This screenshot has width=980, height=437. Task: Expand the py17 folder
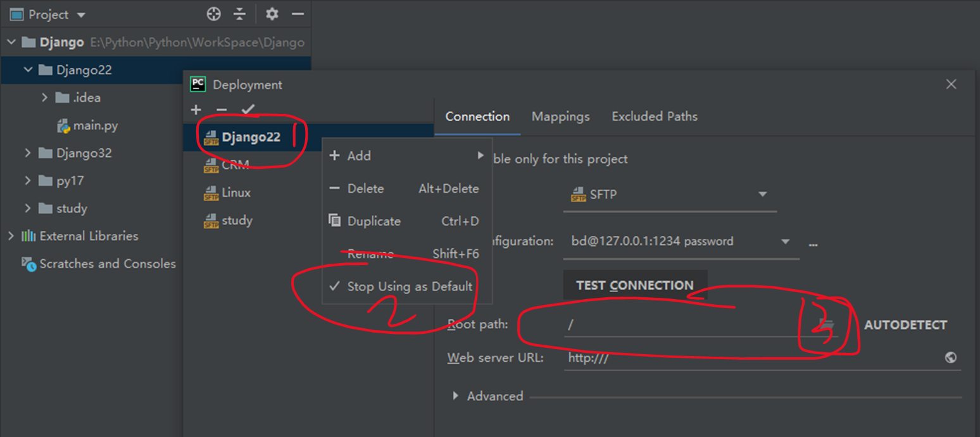[28, 181]
